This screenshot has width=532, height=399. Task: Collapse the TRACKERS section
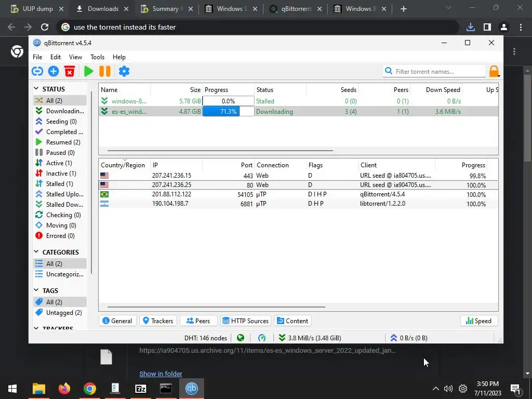(36, 328)
